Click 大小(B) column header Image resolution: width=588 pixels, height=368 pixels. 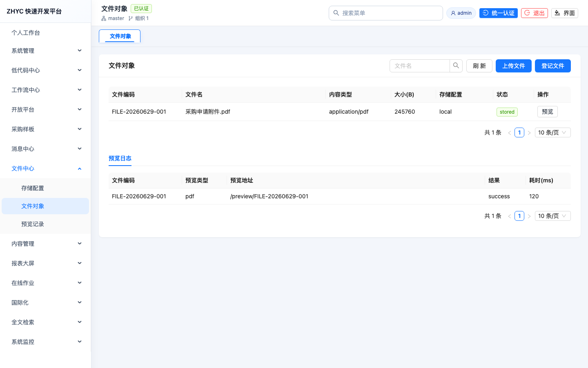pyautogui.click(x=404, y=94)
